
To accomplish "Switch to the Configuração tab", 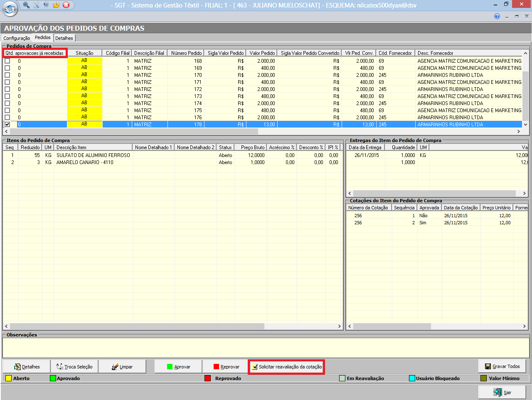I will tap(17, 38).
